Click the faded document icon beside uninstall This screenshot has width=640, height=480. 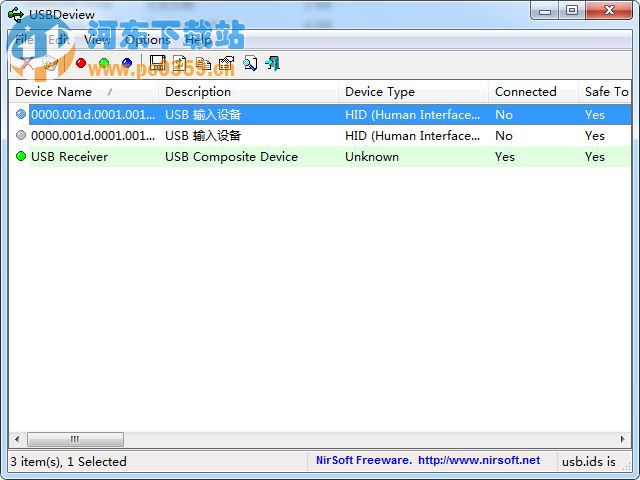click(x=50, y=63)
